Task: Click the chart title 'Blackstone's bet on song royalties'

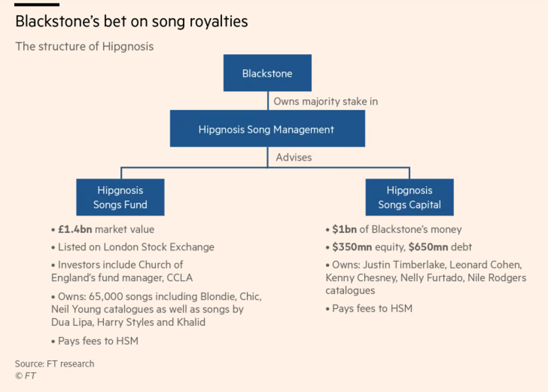Action: [132, 21]
